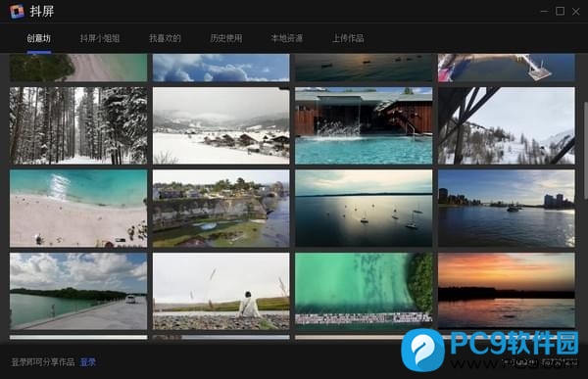This screenshot has height=379, width=588.
Task: Open the 上传作品 tab
Action: 348,38
